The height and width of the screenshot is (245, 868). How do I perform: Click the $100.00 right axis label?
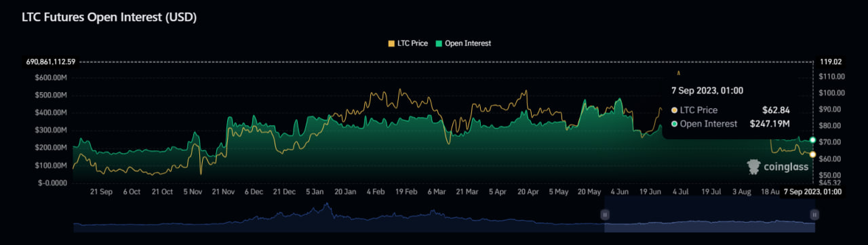832,93
